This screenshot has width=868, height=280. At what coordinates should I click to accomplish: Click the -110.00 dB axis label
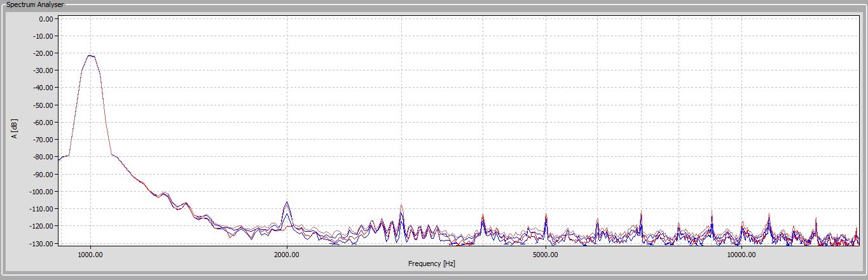pos(43,209)
